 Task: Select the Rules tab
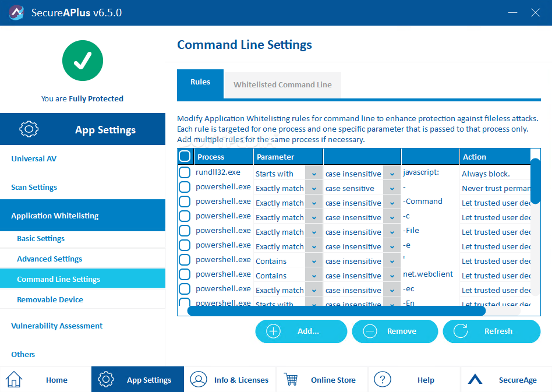point(200,84)
